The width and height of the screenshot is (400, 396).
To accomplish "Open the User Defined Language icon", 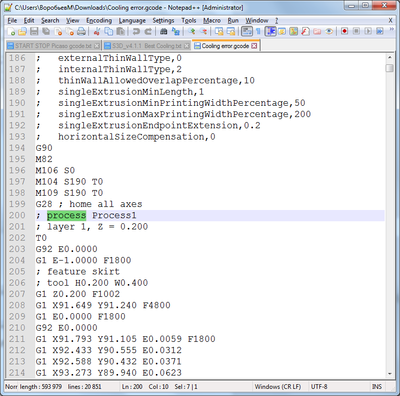I will [282, 32].
